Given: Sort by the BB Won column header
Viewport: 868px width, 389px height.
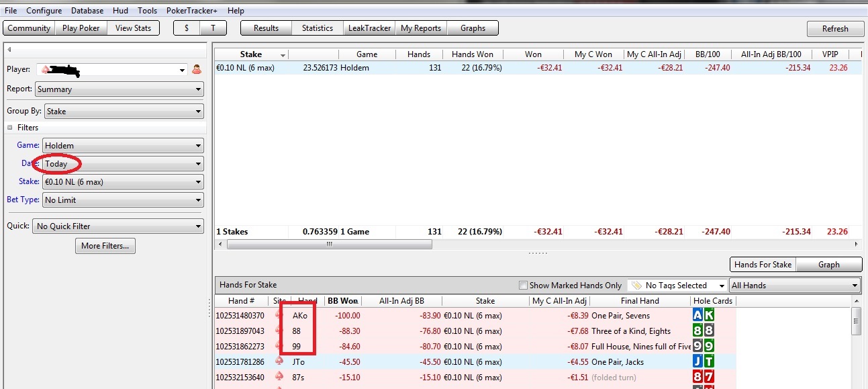Looking at the screenshot, I should click(x=342, y=301).
